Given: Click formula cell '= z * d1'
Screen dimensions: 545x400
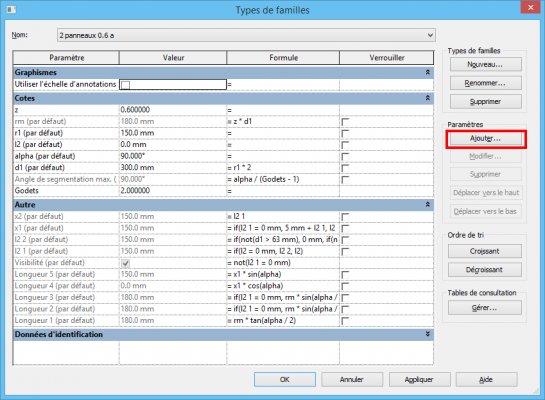Looking at the screenshot, I should click(283, 121).
